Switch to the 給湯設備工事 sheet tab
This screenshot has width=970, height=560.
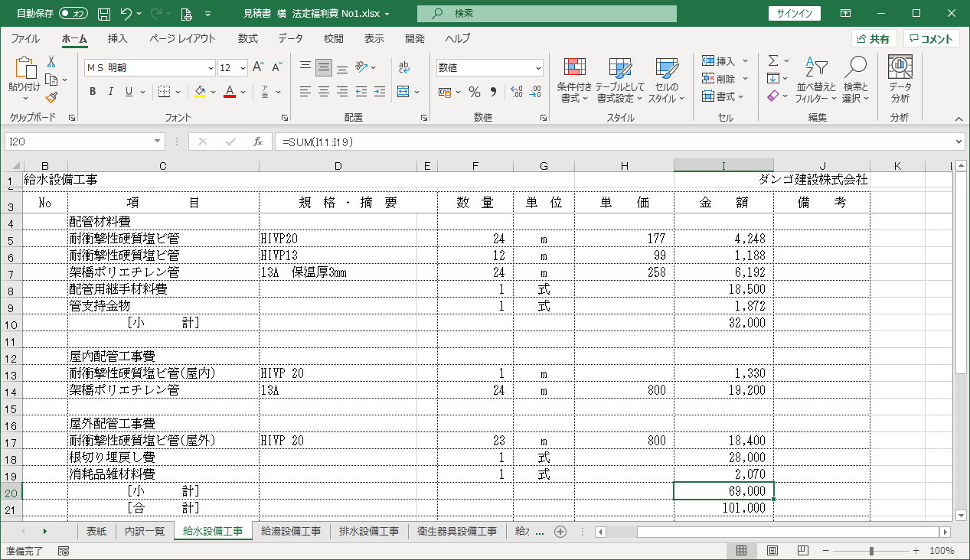coord(290,532)
